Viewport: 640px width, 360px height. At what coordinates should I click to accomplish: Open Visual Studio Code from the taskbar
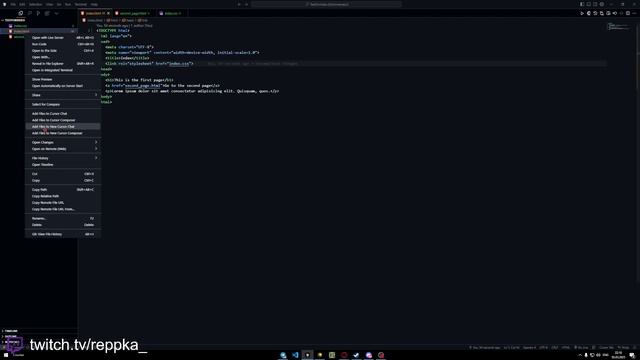(x=295, y=355)
